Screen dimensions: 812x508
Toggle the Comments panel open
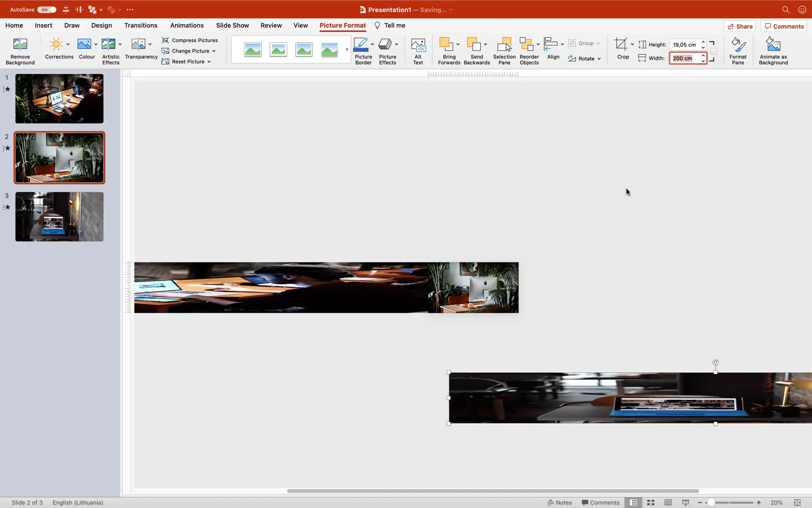tap(783, 26)
